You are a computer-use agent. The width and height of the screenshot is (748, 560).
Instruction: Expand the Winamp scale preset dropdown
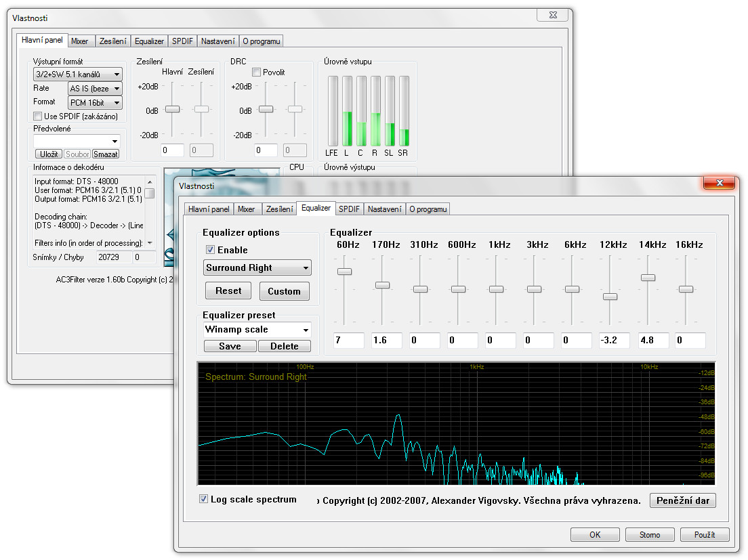point(257,330)
